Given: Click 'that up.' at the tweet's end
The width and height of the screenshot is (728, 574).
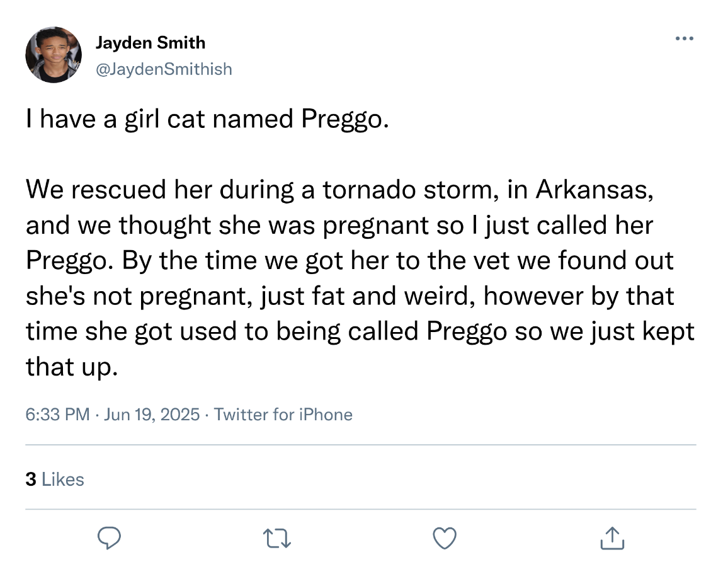Looking at the screenshot, I should pyautogui.click(x=71, y=367).
